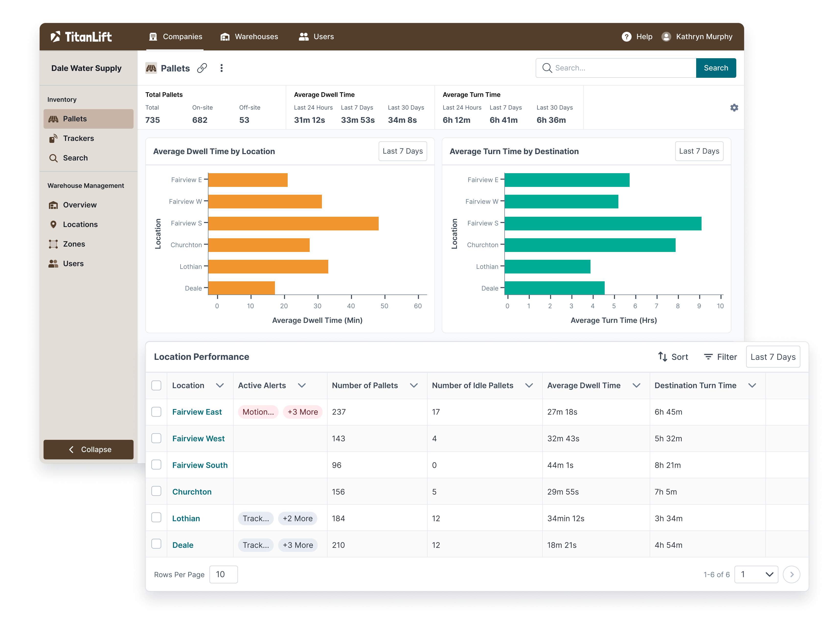Click the Search button

tap(716, 68)
